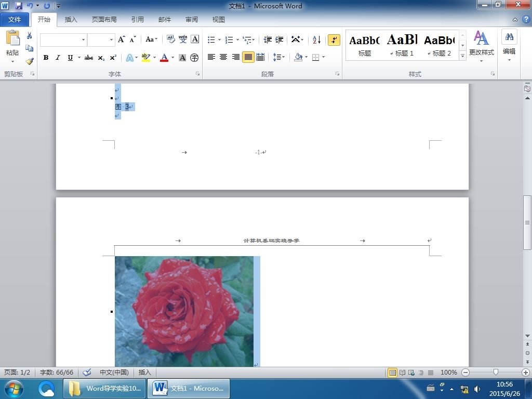532x399 pixels.
Task: Switch to the 插入 tab
Action: (x=71, y=20)
